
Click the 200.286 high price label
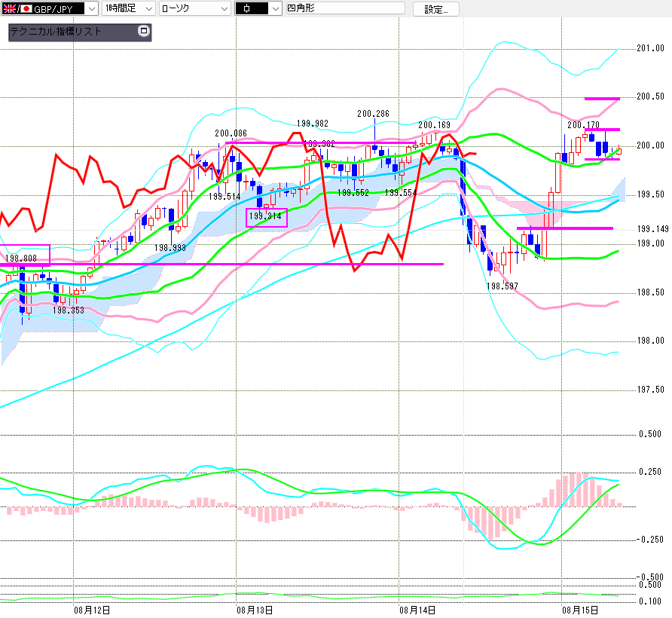(x=373, y=114)
